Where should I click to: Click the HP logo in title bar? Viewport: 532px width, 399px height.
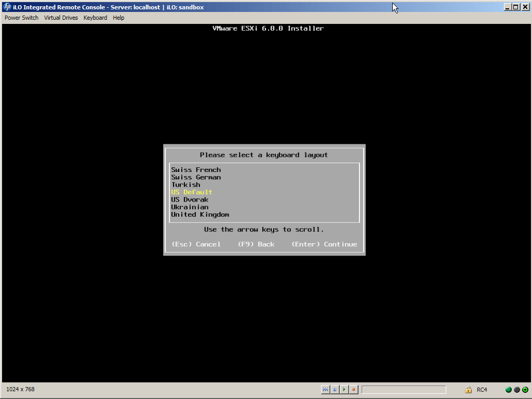[7, 7]
